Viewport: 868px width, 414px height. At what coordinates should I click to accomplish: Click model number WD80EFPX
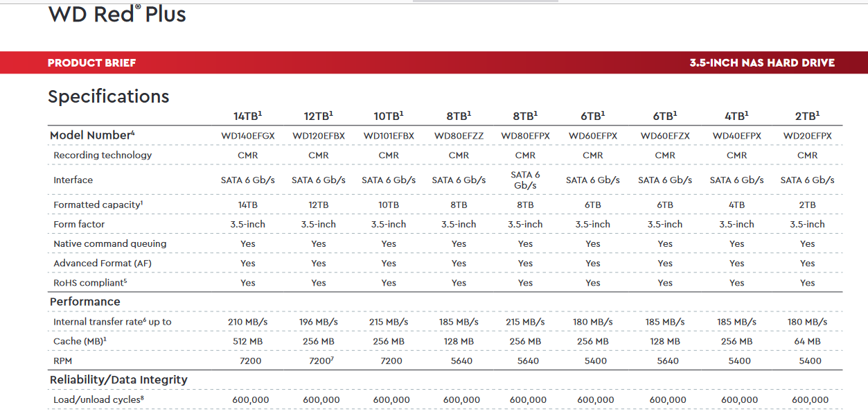[x=525, y=136]
